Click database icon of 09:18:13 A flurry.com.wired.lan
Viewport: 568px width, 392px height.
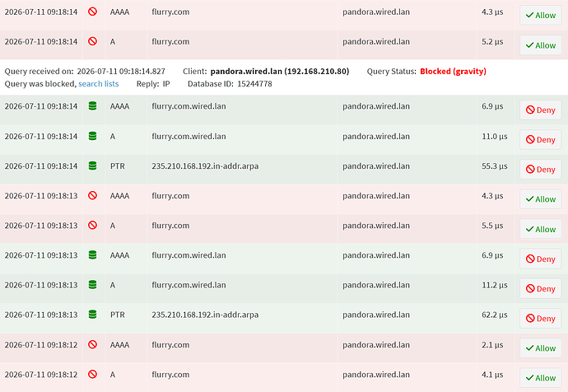coord(93,284)
